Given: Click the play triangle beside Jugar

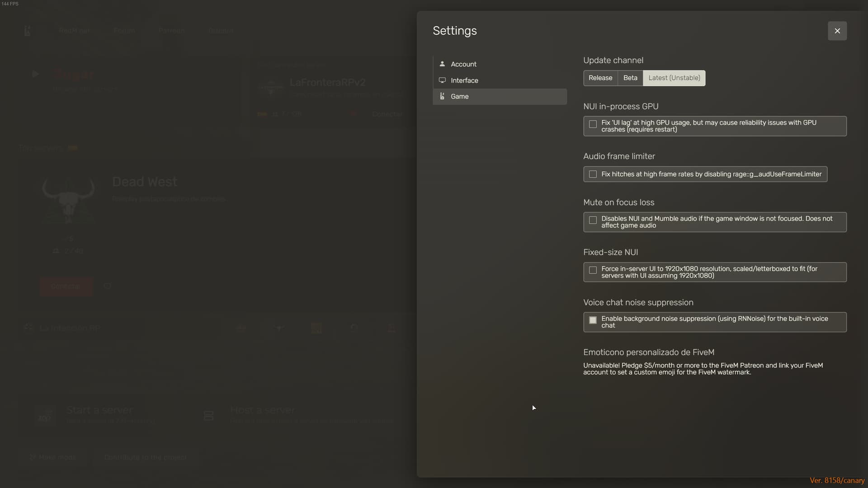Looking at the screenshot, I should pyautogui.click(x=35, y=74).
